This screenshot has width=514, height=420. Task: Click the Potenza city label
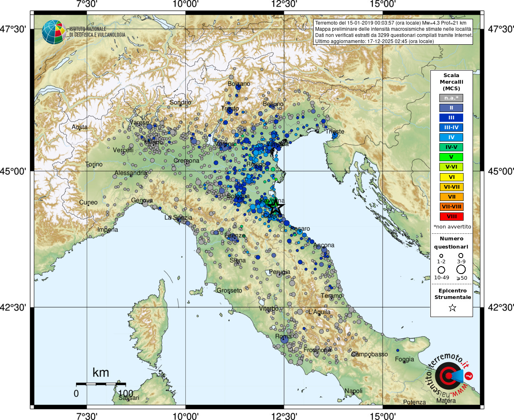click(x=414, y=402)
